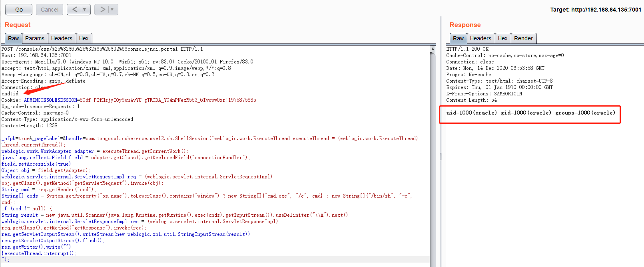Click the executeThread.interrupt() line

[39, 253]
